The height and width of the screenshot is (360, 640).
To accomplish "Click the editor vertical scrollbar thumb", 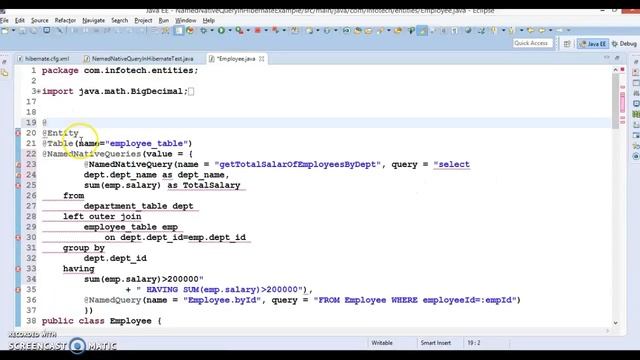I will (615, 101).
